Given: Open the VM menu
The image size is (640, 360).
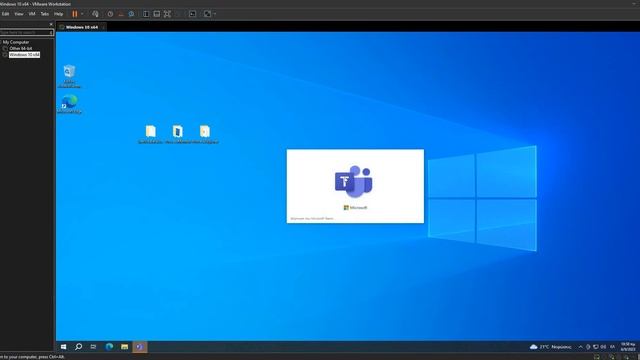Looking at the screenshot, I should coord(32,14).
